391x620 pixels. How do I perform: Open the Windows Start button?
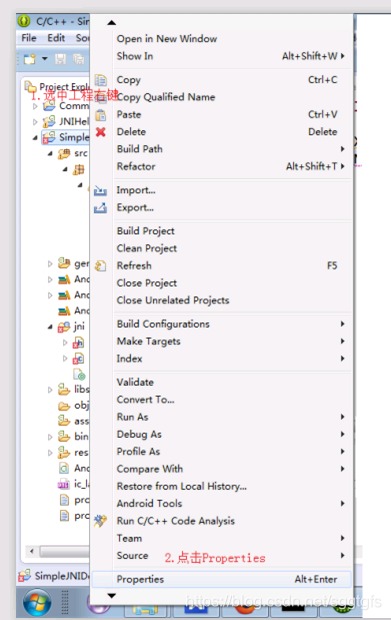[37, 603]
